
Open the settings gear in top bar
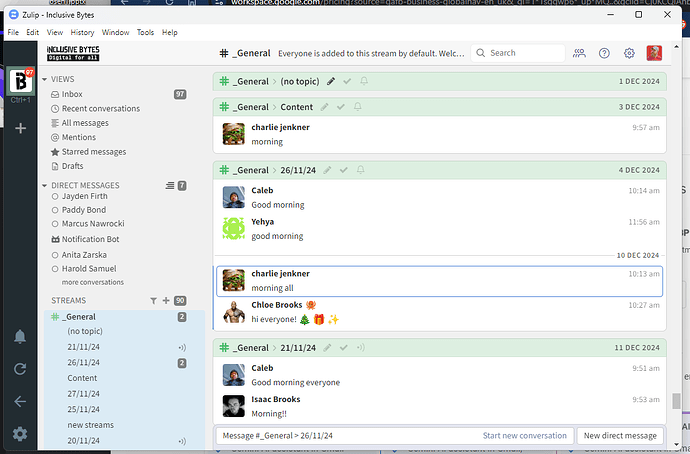click(629, 53)
